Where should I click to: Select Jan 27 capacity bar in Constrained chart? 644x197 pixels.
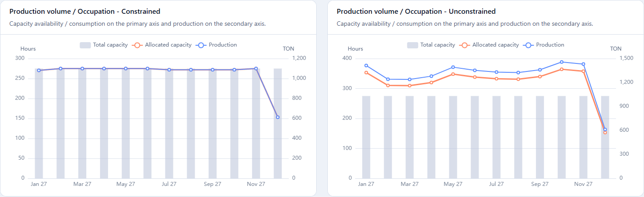39,123
